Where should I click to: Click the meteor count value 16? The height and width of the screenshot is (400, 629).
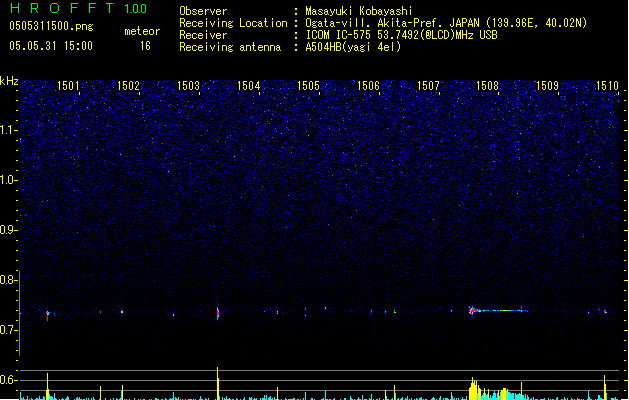pyautogui.click(x=145, y=46)
